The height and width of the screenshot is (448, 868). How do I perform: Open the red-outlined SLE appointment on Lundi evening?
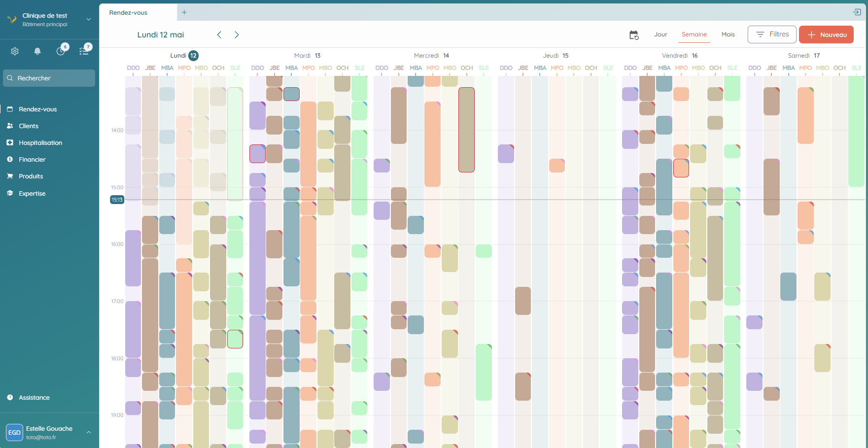point(235,339)
